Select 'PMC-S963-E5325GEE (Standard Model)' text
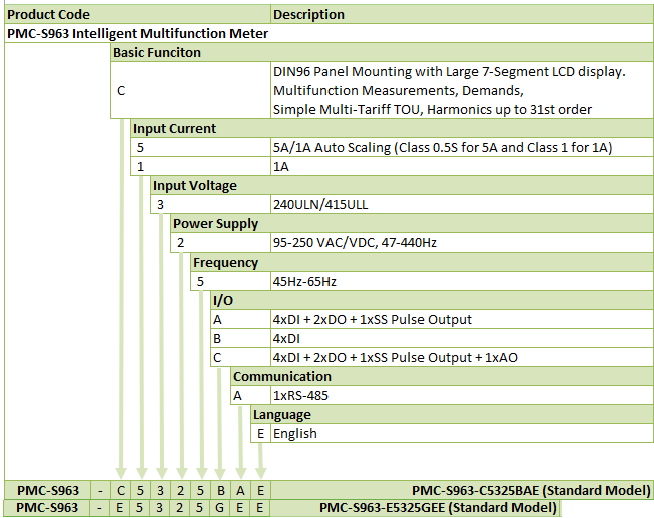The width and height of the screenshot is (654, 518). pyautogui.click(x=438, y=508)
